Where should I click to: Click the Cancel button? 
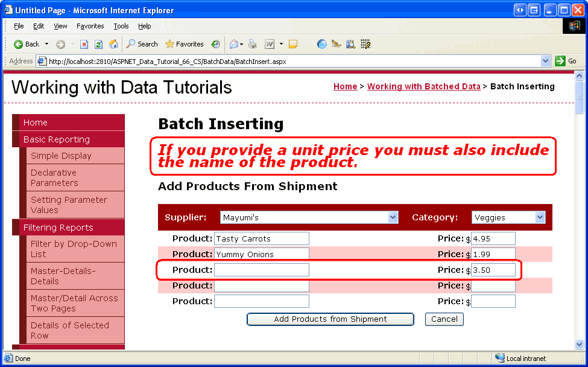pyautogui.click(x=444, y=319)
